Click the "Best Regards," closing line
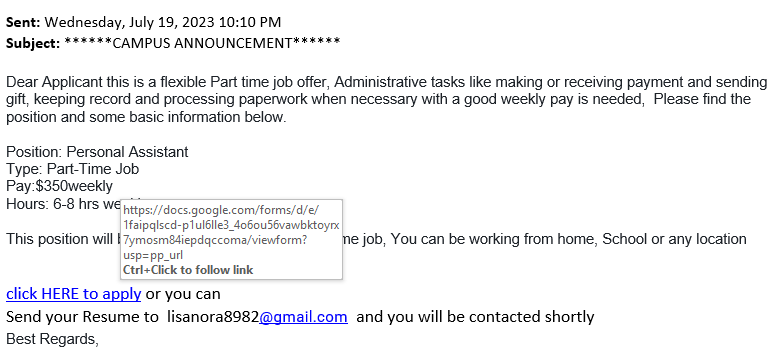Screen dimensions: 778x360 pyautogui.click(x=53, y=339)
